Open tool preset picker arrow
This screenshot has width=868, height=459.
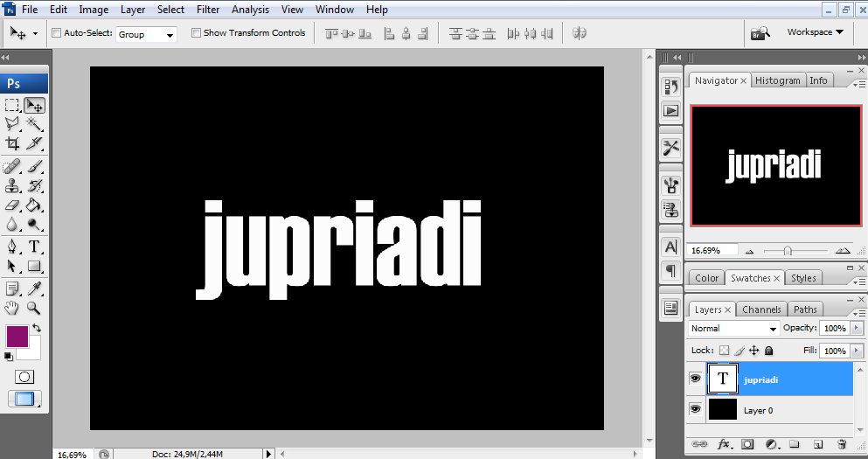pos(36,33)
